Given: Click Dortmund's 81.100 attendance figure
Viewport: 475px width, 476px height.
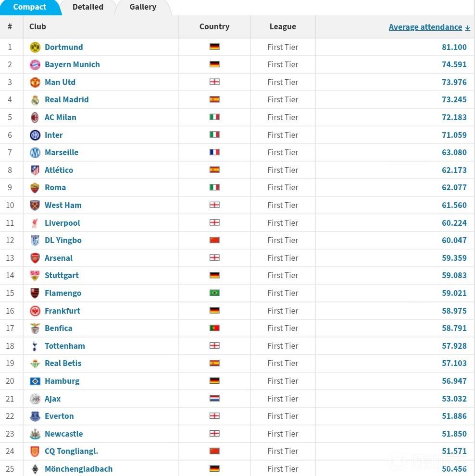Looking at the screenshot, I should (454, 47).
